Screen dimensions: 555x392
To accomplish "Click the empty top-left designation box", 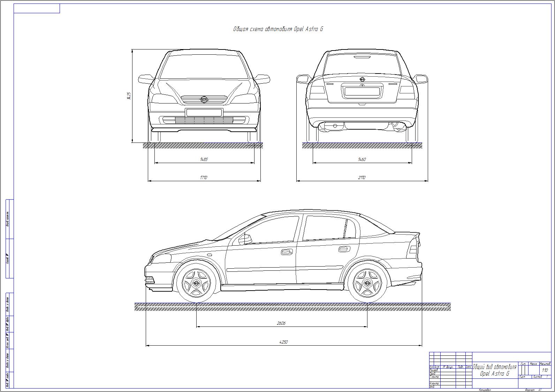I will pyautogui.click(x=37, y=8).
